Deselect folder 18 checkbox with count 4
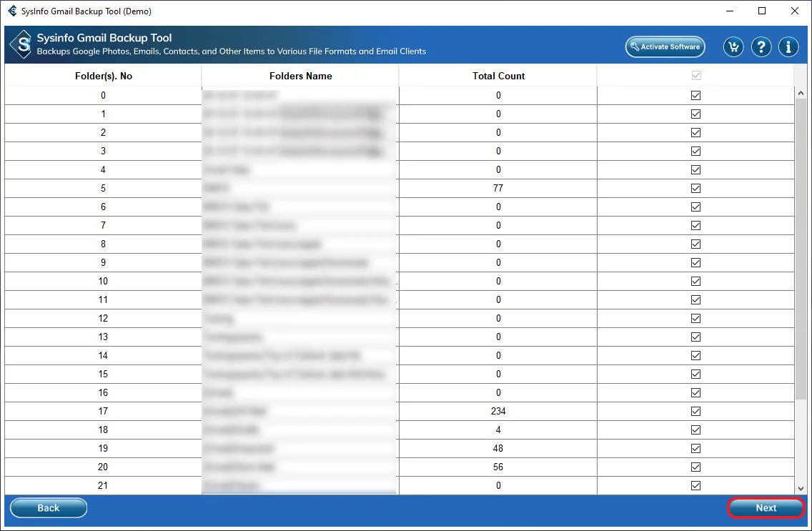The image size is (812, 531). (x=696, y=430)
